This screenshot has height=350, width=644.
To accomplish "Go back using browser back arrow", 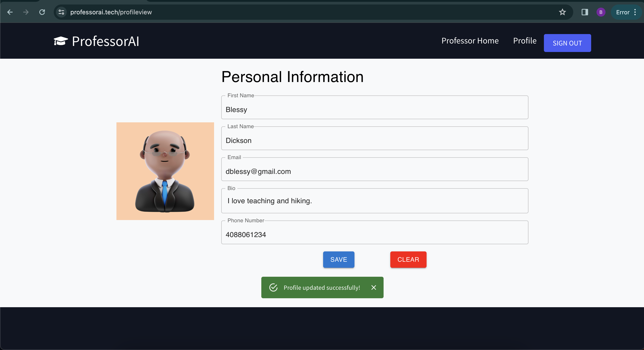I will [10, 12].
